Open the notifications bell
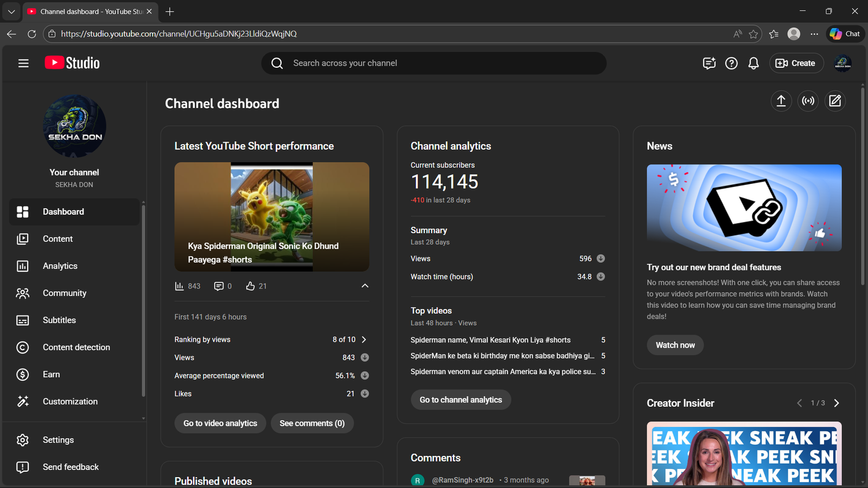The width and height of the screenshot is (868, 488). coord(753,63)
